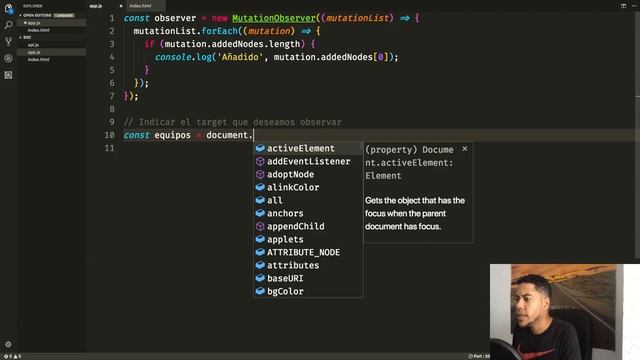The height and width of the screenshot is (360, 640).
Task: Open the Extensions view icon
Action: (8, 75)
